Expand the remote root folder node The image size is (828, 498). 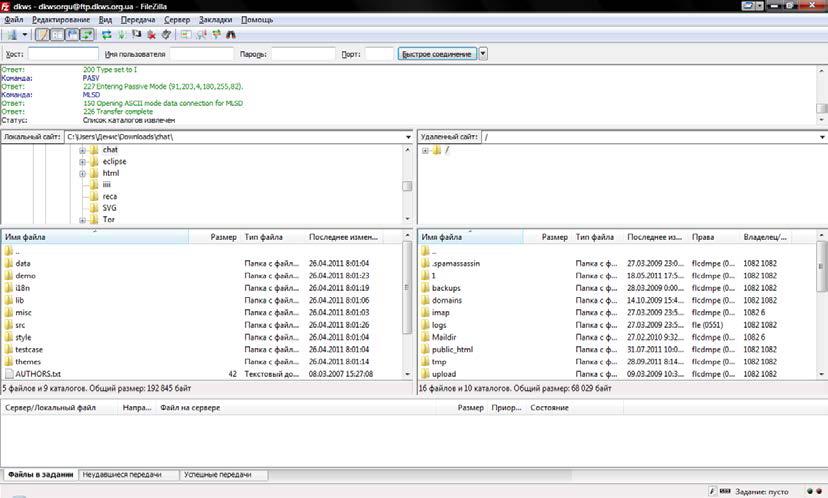pyautogui.click(x=425, y=151)
